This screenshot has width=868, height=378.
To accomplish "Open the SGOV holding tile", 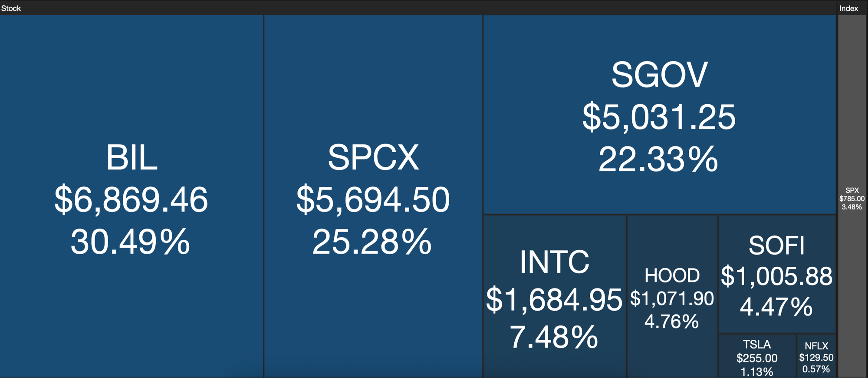I will tap(660, 114).
